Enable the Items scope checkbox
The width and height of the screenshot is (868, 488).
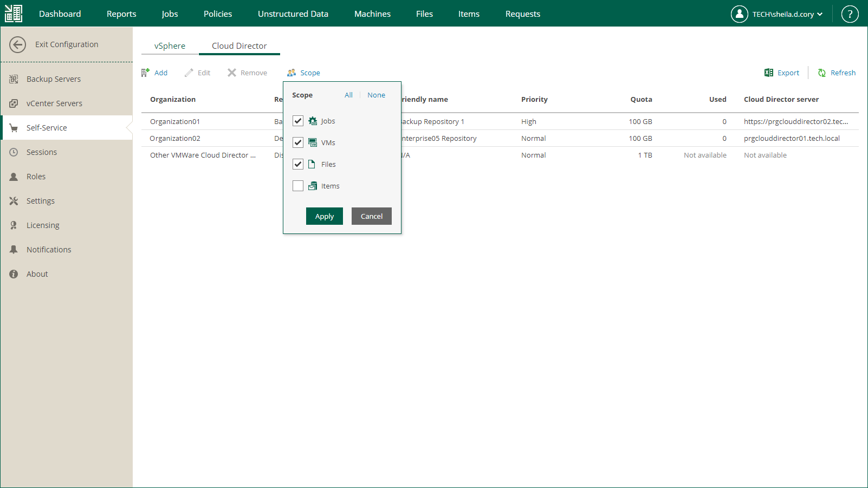click(298, 186)
